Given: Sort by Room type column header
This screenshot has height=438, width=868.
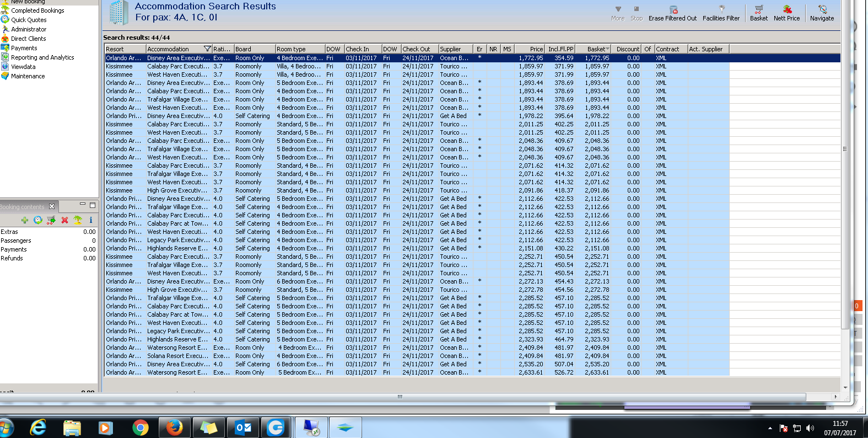Looking at the screenshot, I should (x=300, y=49).
